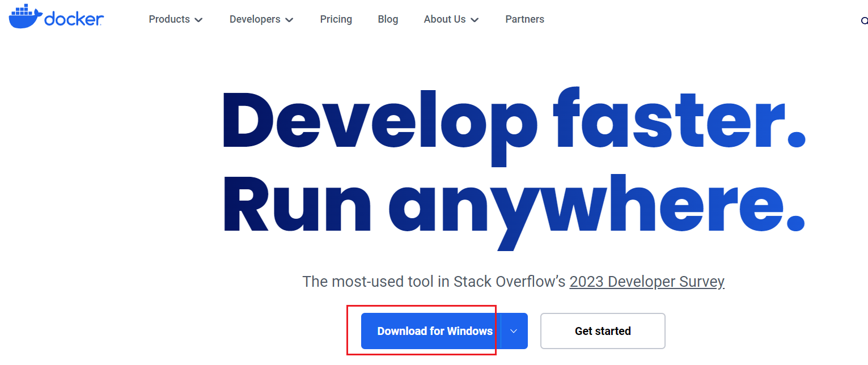Expand the About Us menu

[x=451, y=19]
